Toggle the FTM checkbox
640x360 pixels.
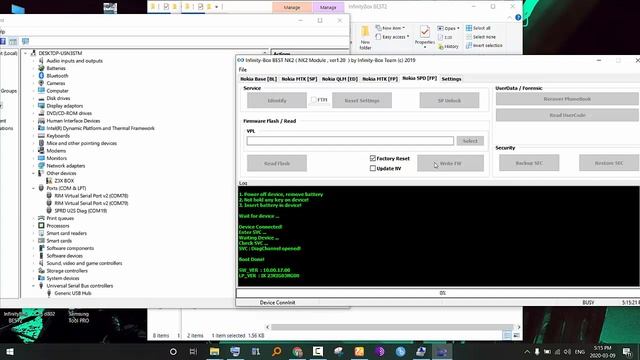314,100
